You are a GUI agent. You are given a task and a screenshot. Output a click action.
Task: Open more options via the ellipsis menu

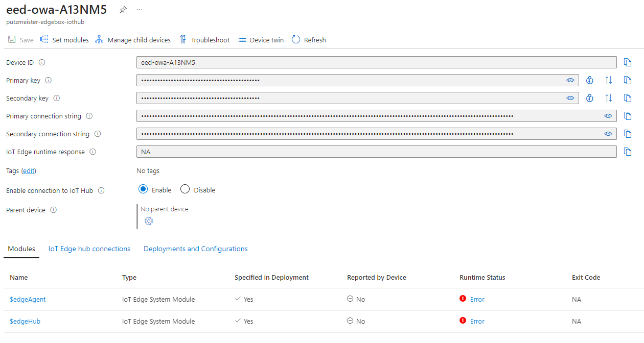[x=139, y=9]
